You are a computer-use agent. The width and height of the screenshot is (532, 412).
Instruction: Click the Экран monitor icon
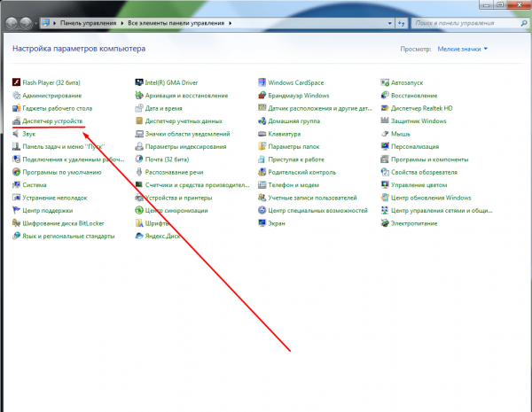(262, 223)
